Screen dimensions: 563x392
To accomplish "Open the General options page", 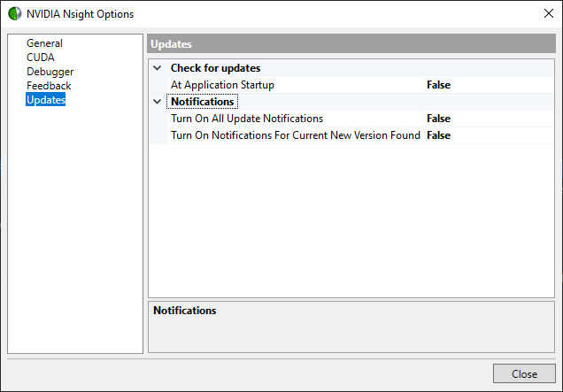I will click(x=44, y=43).
